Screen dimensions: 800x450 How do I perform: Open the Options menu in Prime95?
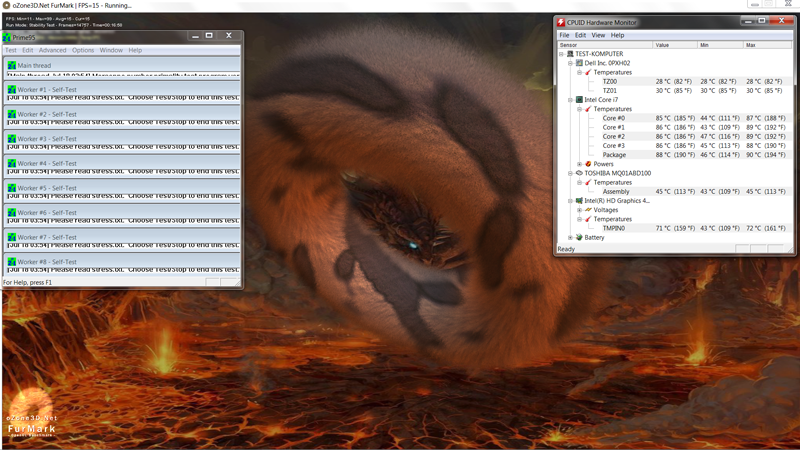coord(83,50)
